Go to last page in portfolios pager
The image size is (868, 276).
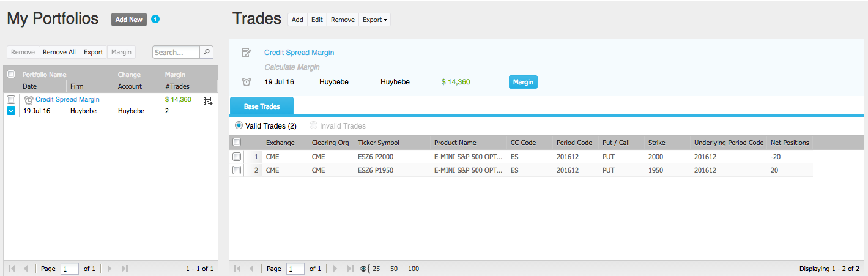pos(124,269)
